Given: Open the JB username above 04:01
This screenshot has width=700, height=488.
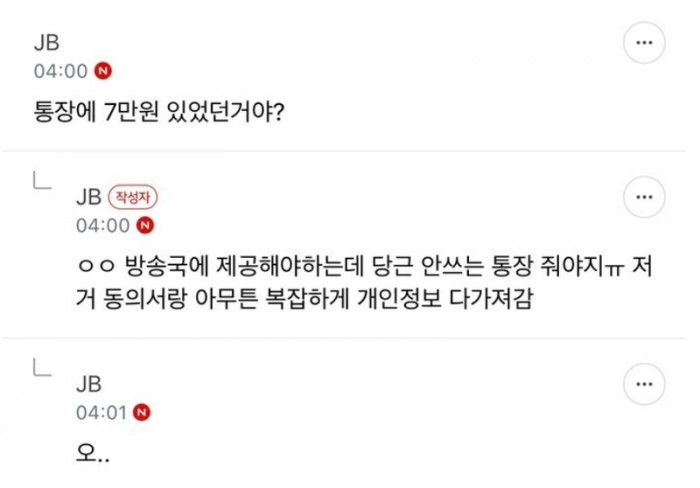Looking at the screenshot, I should (x=89, y=384).
